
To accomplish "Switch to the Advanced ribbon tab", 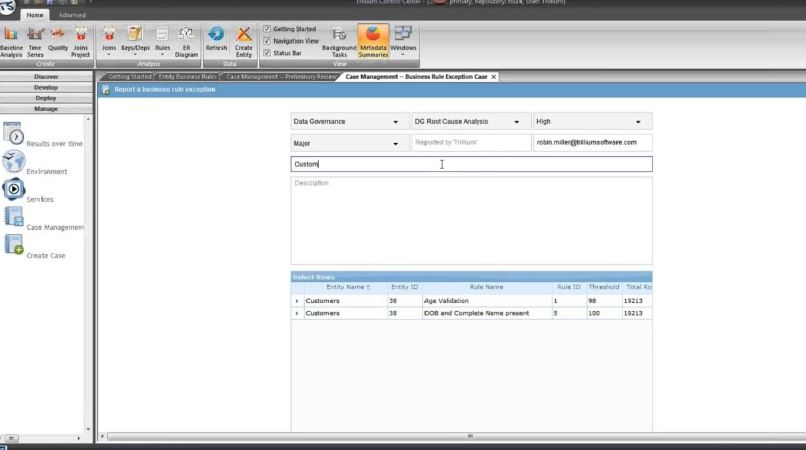I will click(x=72, y=15).
